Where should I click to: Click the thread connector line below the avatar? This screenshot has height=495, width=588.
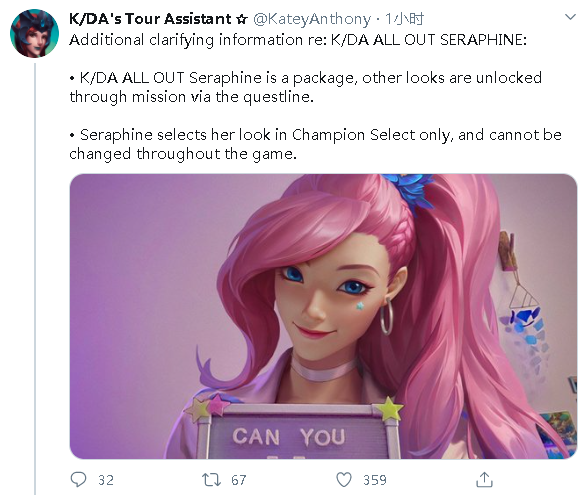(x=36, y=279)
